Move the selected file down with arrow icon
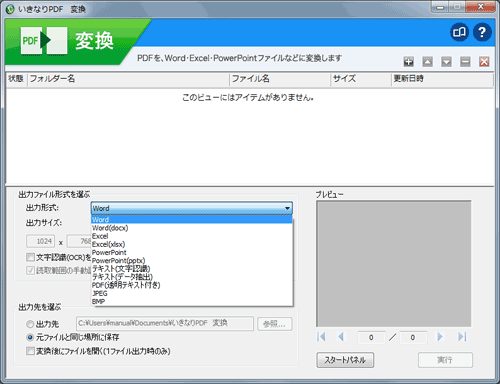Image resolution: width=500 pixels, height=384 pixels. click(x=446, y=62)
